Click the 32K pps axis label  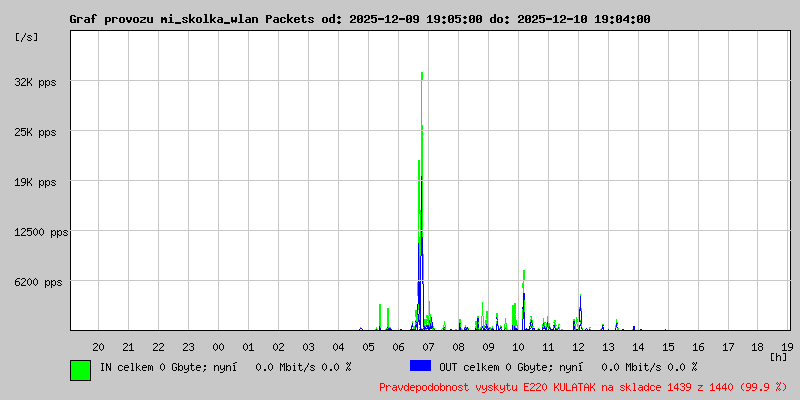pyautogui.click(x=36, y=82)
